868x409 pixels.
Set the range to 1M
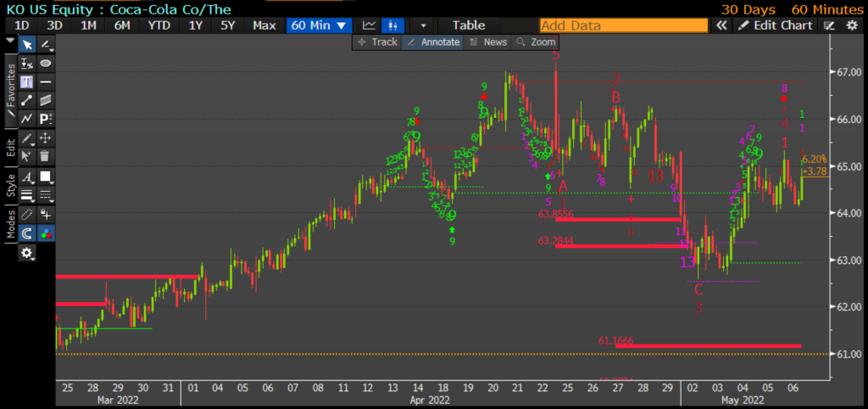[88, 25]
